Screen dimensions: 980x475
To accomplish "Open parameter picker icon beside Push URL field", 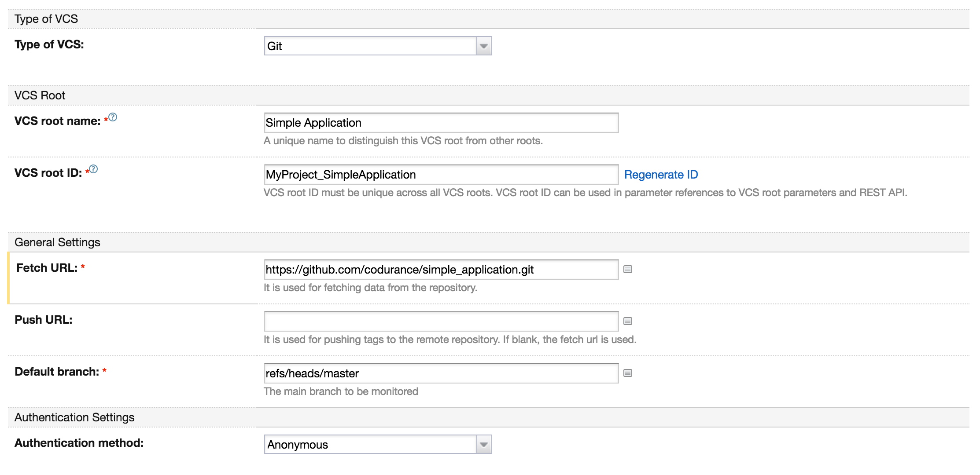I will [628, 321].
